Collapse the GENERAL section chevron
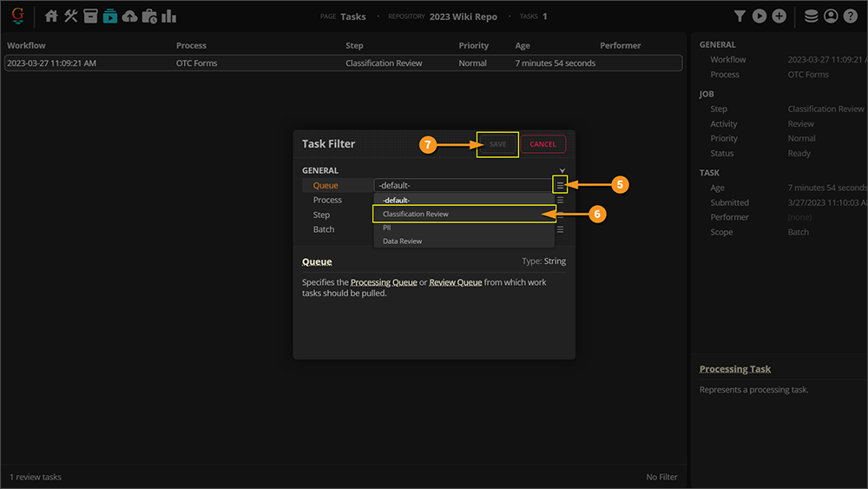Screen dimensions: 868x489 click(x=562, y=171)
